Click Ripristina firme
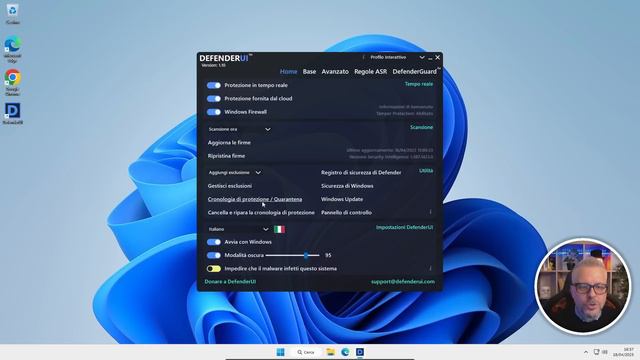The width and height of the screenshot is (640, 360). coord(226,156)
